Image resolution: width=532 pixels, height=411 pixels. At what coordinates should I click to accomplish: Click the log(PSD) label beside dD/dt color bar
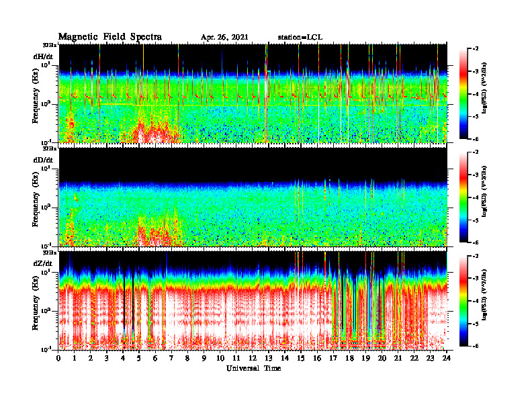(485, 191)
